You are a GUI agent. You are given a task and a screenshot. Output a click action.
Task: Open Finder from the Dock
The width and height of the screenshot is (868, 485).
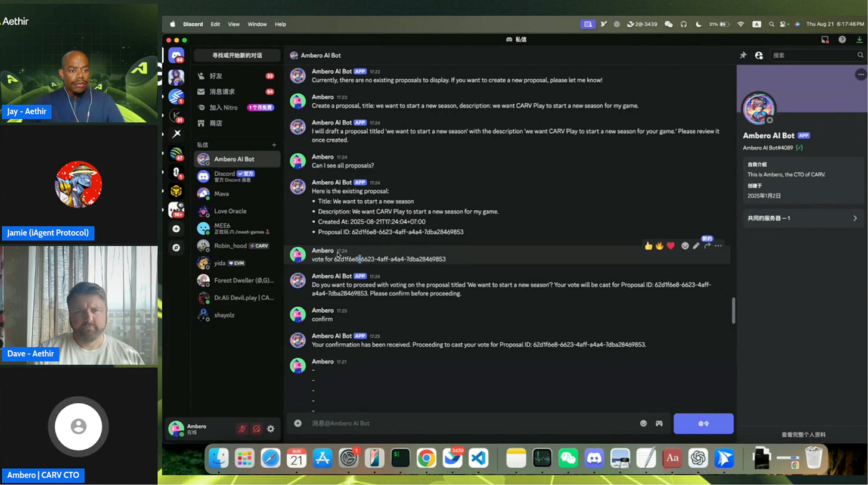point(219,458)
